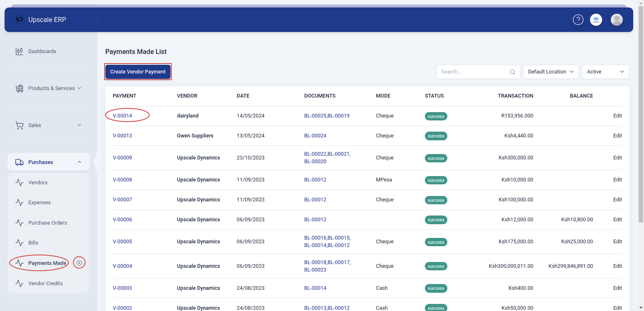Image resolution: width=644 pixels, height=311 pixels.
Task: Click the Upscale ERP logo icon
Action: (x=19, y=20)
